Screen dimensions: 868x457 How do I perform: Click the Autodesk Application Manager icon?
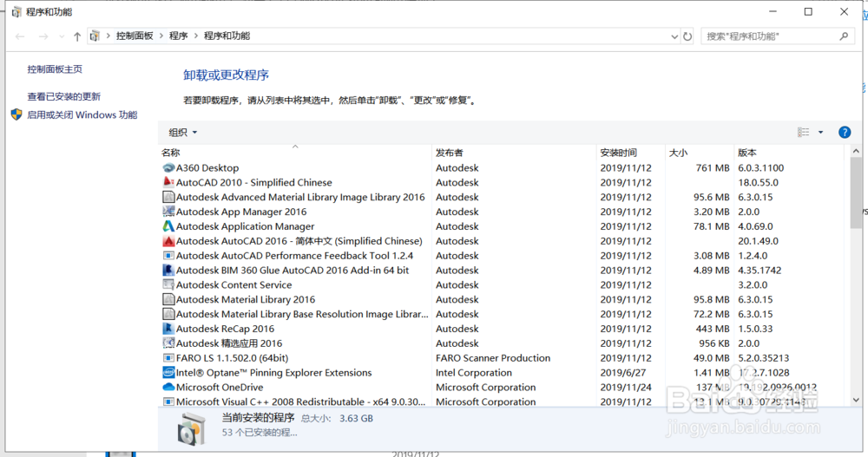point(168,226)
